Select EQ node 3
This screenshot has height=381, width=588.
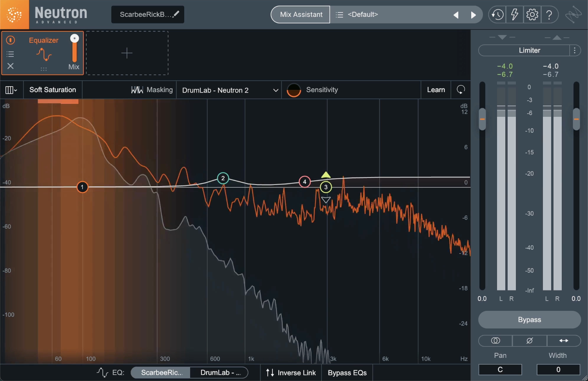[x=326, y=187]
